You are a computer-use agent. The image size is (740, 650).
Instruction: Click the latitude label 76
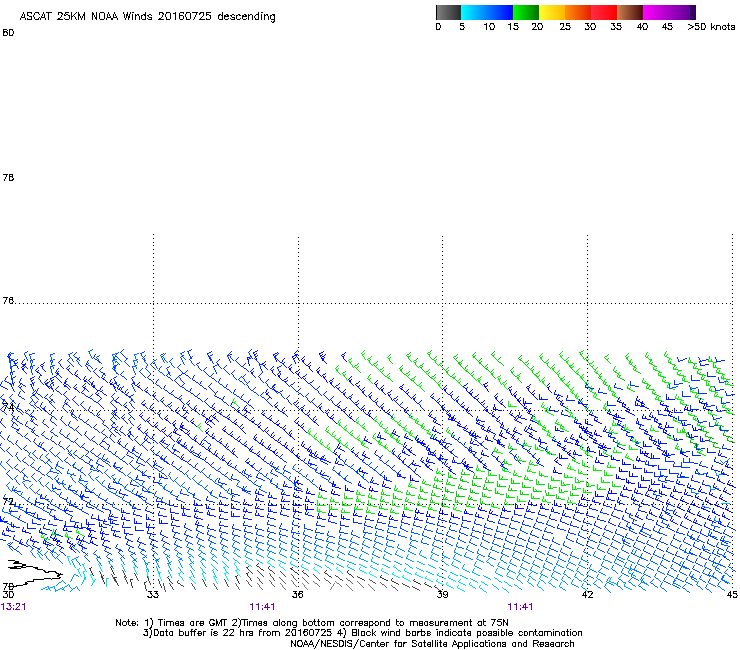coord(8,301)
